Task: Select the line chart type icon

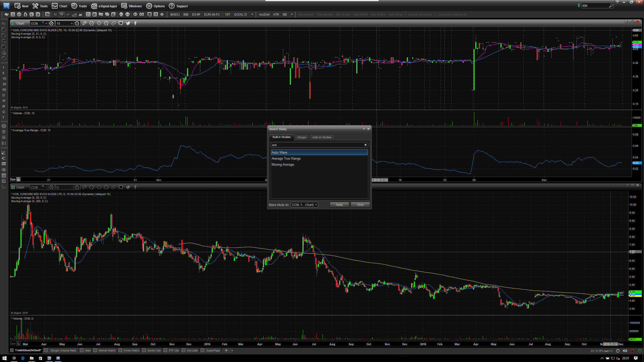Action: pos(68,14)
